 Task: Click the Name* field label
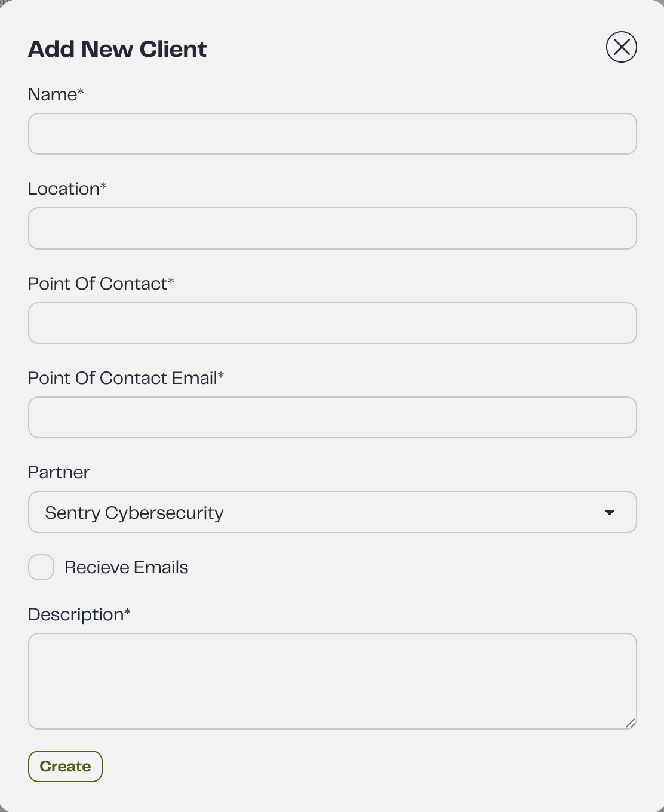[56, 94]
